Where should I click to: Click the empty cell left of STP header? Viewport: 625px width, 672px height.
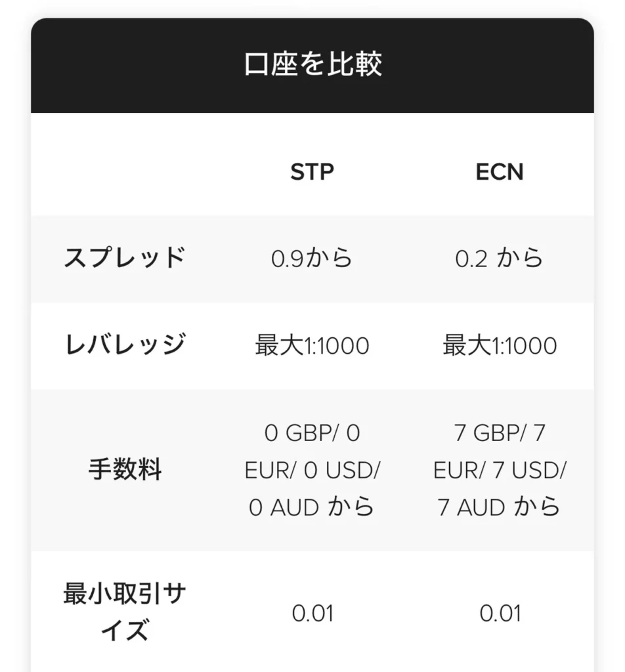(x=125, y=172)
